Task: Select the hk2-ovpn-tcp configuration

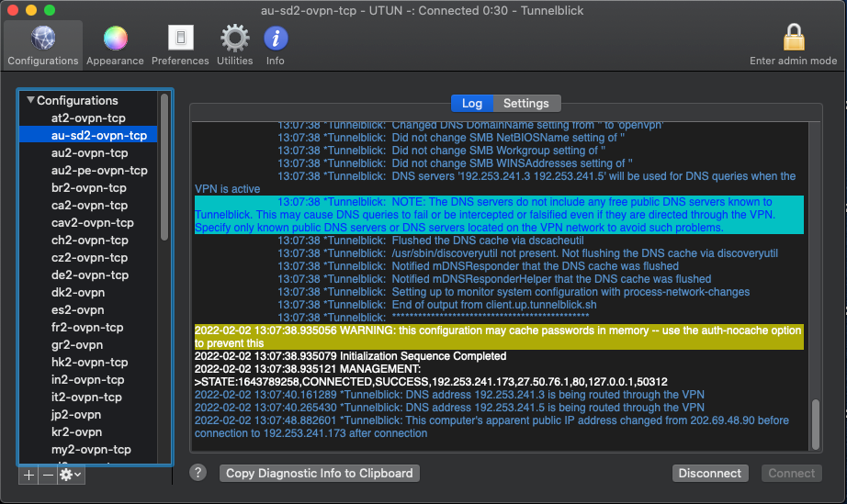Action: coord(88,362)
